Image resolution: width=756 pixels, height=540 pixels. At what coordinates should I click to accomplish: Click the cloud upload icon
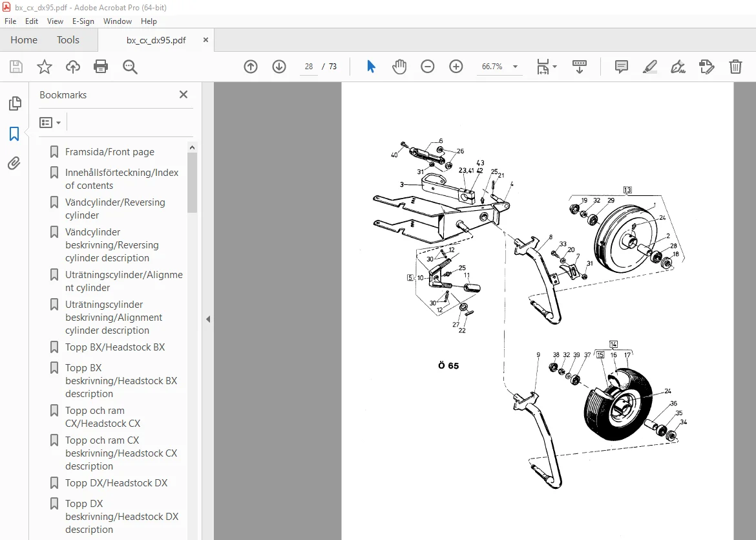tap(73, 67)
